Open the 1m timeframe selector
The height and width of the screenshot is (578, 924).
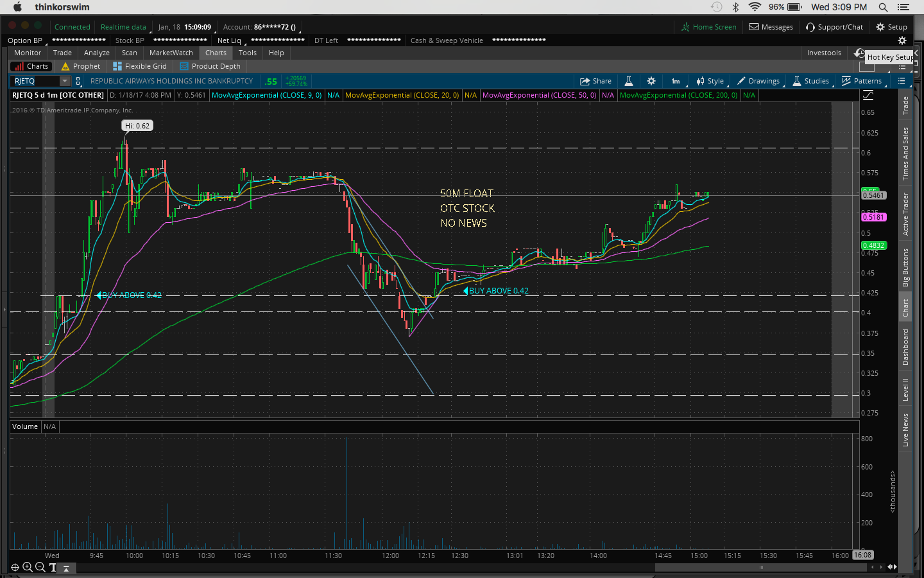[x=676, y=81]
